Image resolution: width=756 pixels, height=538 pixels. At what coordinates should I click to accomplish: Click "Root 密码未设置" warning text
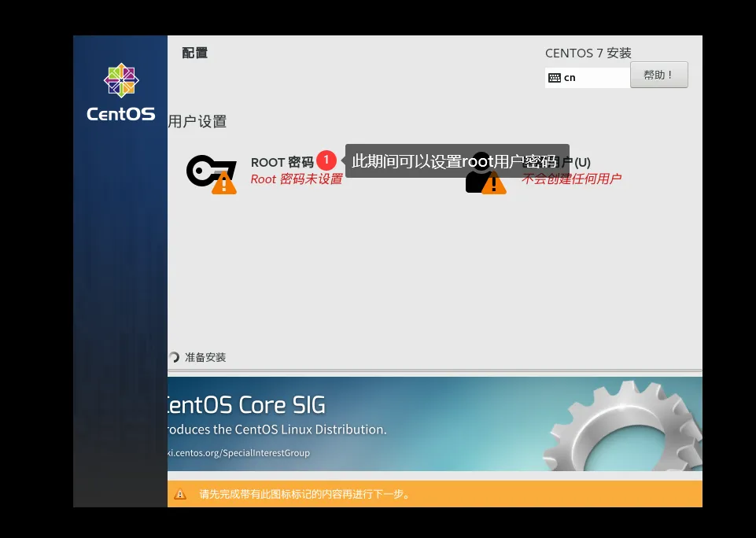pyautogui.click(x=297, y=179)
